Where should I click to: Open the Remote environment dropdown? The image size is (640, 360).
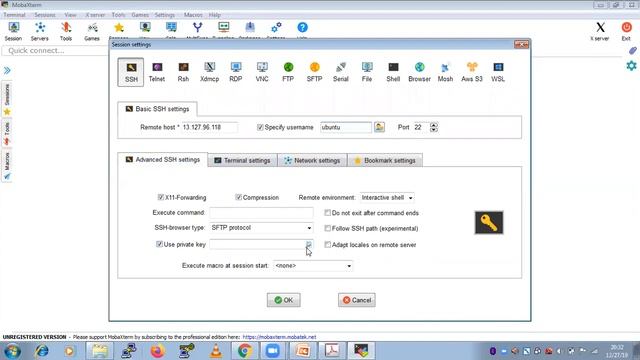click(387, 198)
